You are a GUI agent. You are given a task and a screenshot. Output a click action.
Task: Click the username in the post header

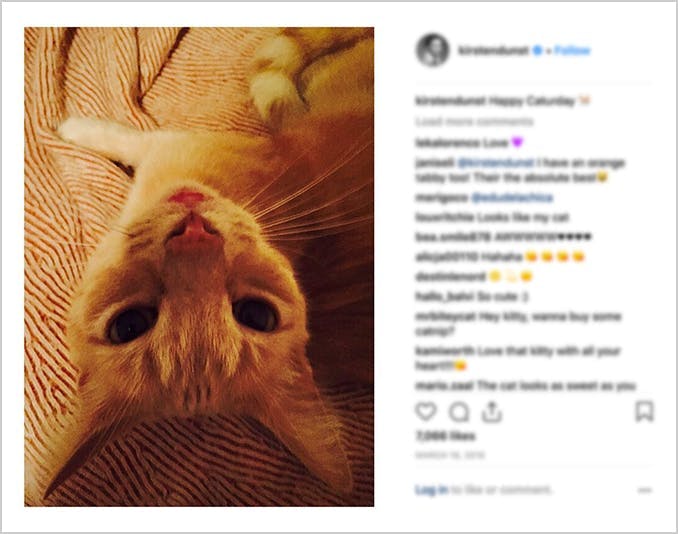(x=494, y=50)
